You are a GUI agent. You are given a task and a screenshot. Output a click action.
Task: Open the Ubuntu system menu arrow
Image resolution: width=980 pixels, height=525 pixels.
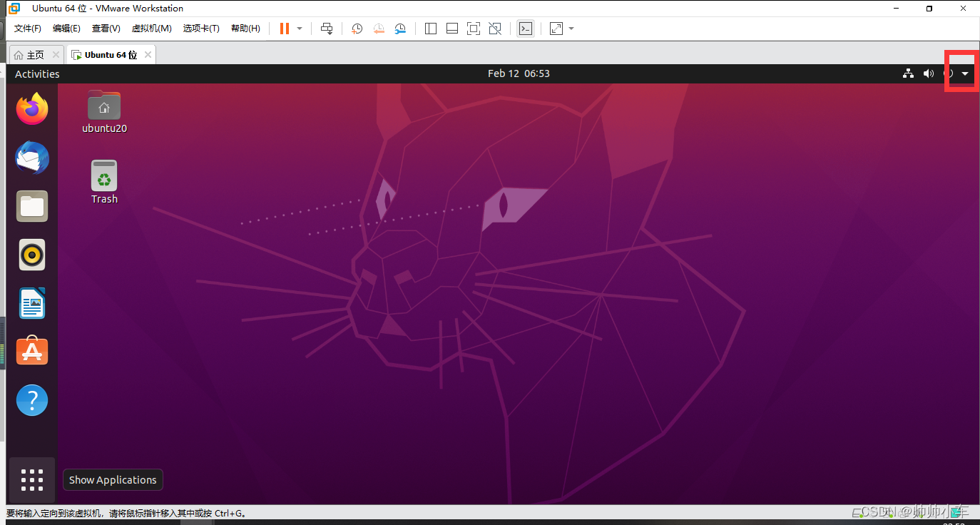tap(965, 73)
